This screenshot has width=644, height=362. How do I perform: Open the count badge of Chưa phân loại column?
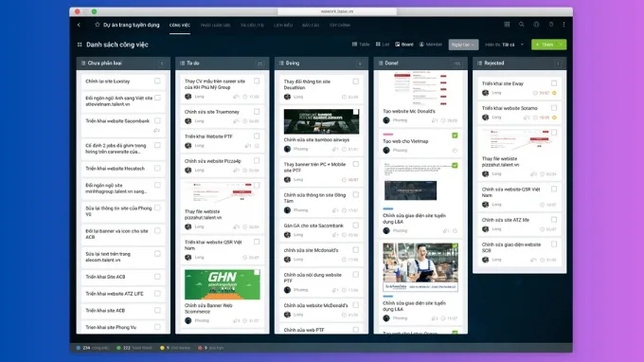tap(161, 63)
